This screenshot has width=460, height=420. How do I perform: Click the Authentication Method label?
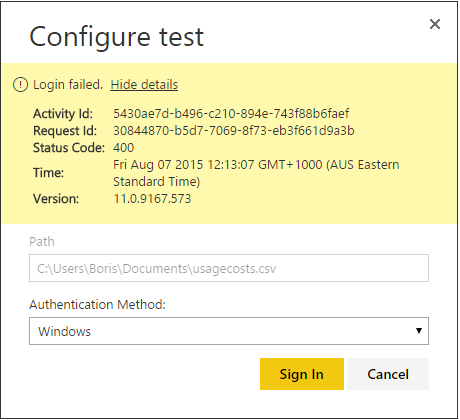click(97, 304)
